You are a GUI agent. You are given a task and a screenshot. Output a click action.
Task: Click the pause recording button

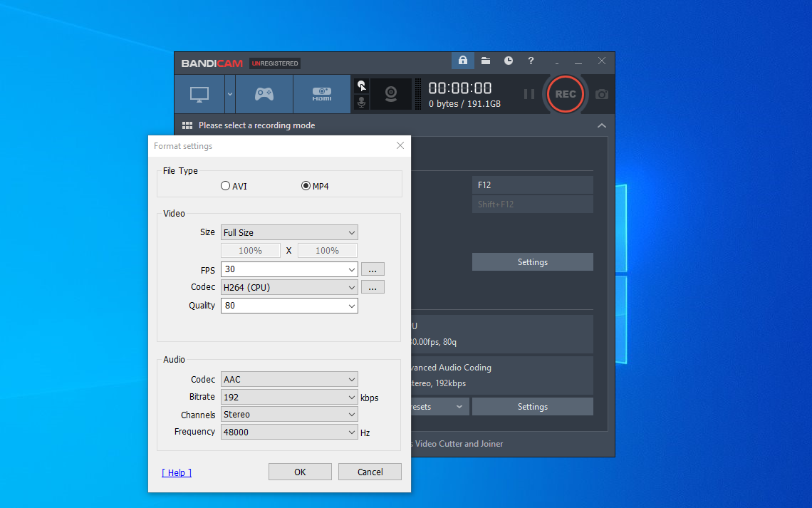(x=529, y=94)
